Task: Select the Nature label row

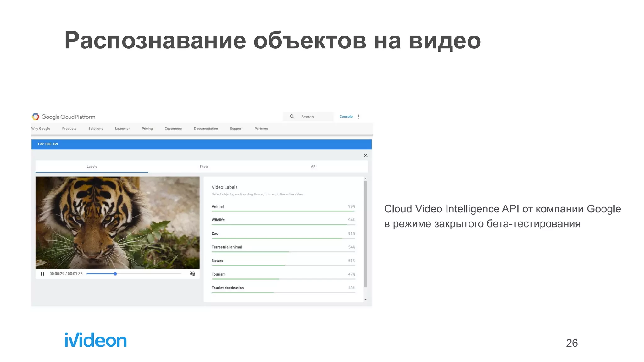Action: (x=283, y=262)
